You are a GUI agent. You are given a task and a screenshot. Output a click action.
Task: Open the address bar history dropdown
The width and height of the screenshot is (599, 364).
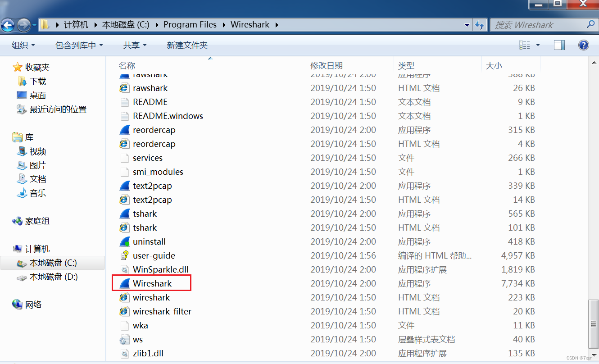tap(467, 25)
